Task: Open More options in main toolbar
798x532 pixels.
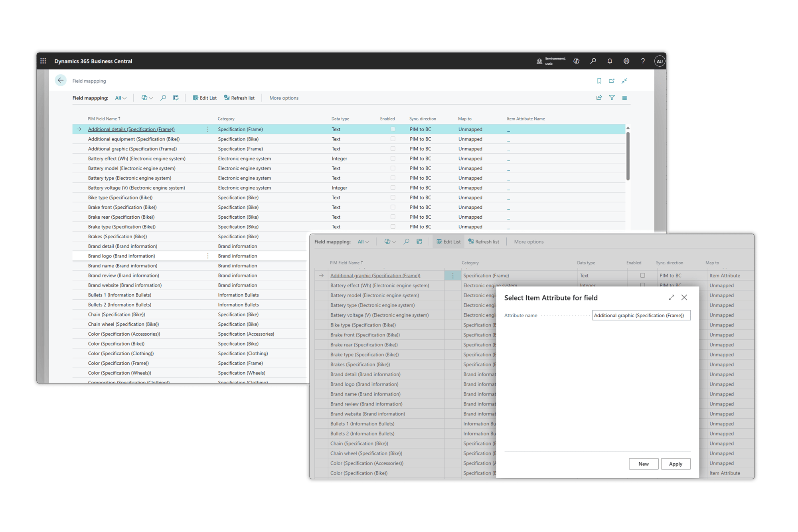Action: coord(284,98)
